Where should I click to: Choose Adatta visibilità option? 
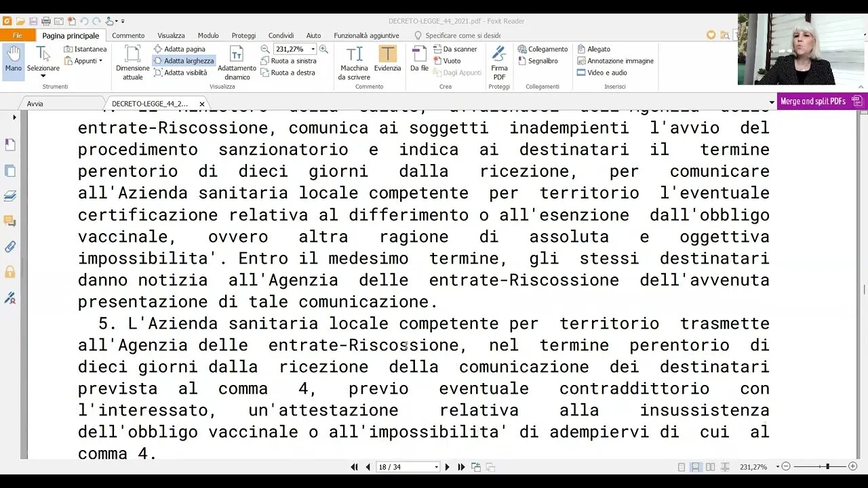(x=181, y=73)
